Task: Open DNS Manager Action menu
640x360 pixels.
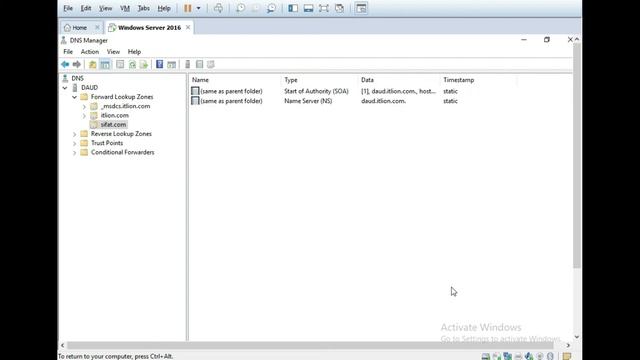Action: [x=90, y=52]
